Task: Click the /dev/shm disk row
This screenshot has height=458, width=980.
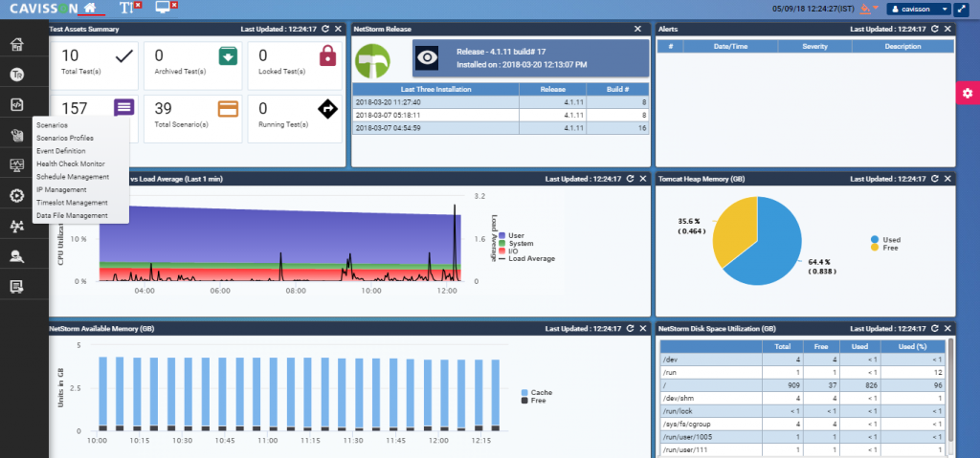Action: coord(803,398)
